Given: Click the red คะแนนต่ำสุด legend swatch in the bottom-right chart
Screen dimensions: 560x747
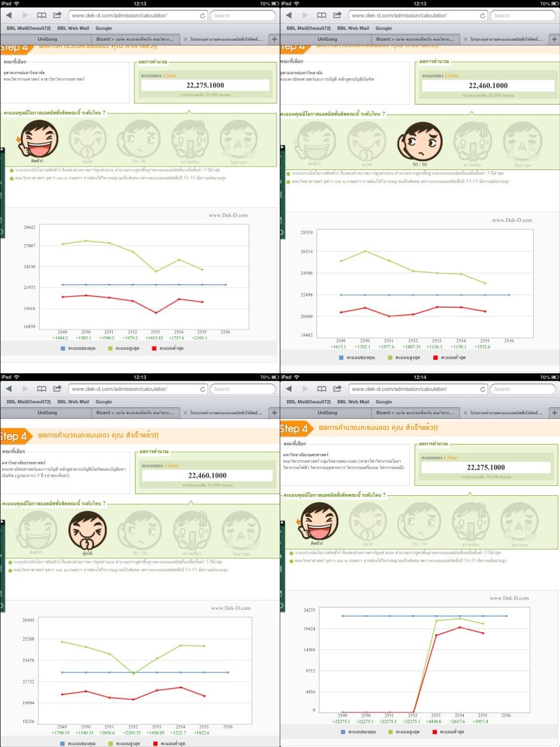Looking at the screenshot, I should click(436, 731).
